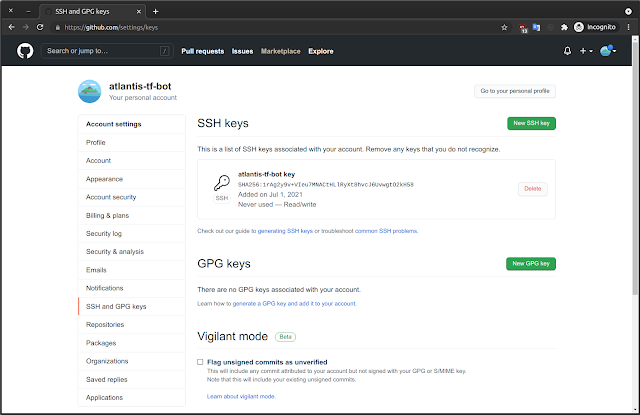Open generate a GPG key link

coord(294,304)
